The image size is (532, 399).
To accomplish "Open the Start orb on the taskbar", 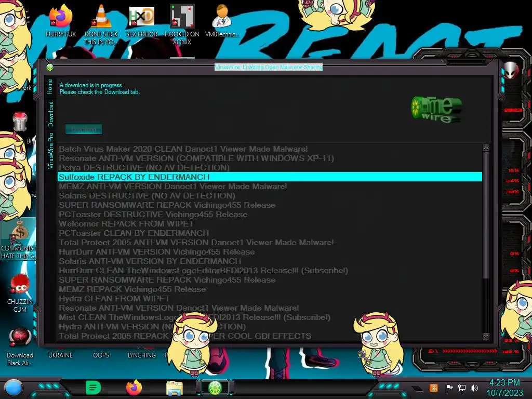I will coord(14,388).
